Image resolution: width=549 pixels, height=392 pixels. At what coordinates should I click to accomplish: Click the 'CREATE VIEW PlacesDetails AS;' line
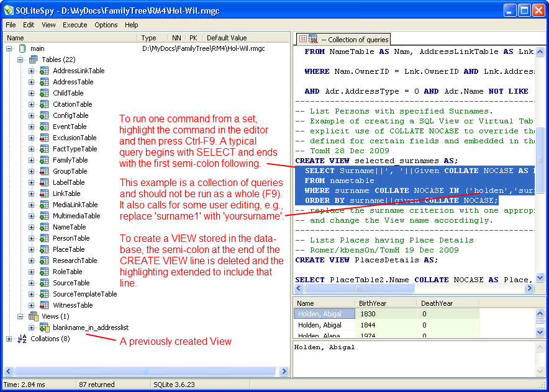[x=366, y=260]
